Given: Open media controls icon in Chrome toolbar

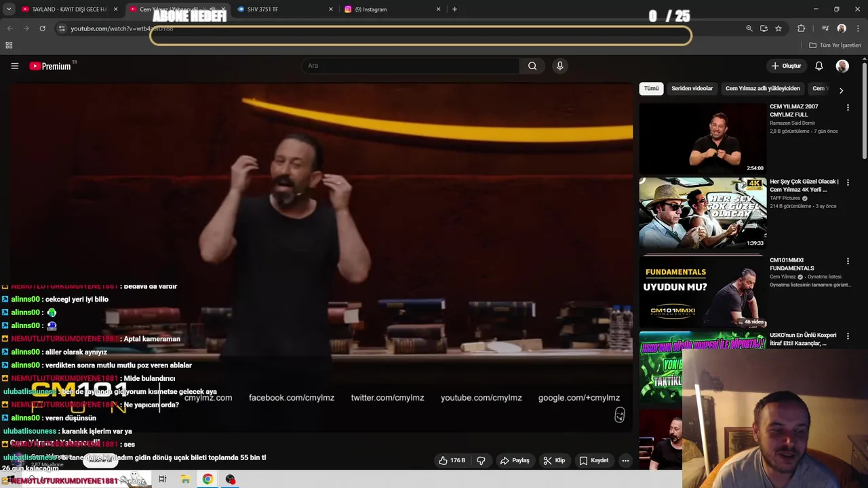Looking at the screenshot, I should pos(825,28).
